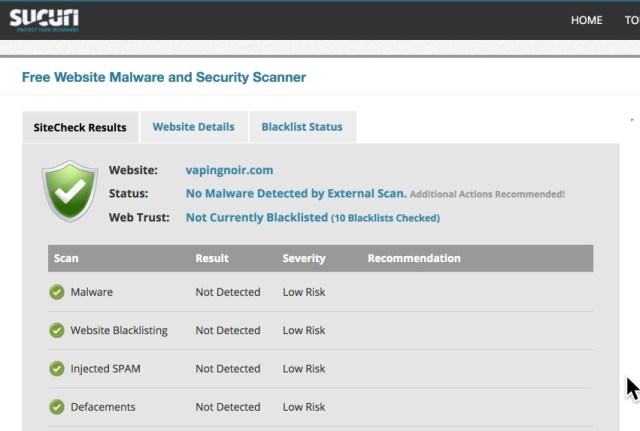Click the 10 Blacklists Checked text
This screenshot has width=640, height=431.
point(385,218)
